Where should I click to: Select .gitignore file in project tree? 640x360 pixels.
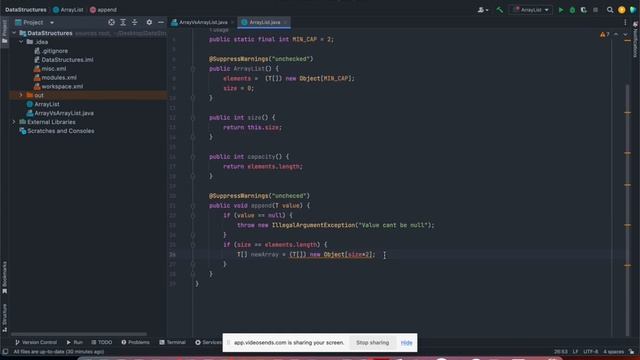click(51, 51)
